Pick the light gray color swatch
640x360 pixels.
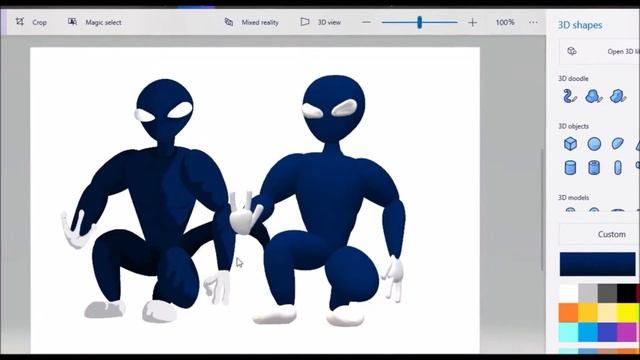[588, 293]
